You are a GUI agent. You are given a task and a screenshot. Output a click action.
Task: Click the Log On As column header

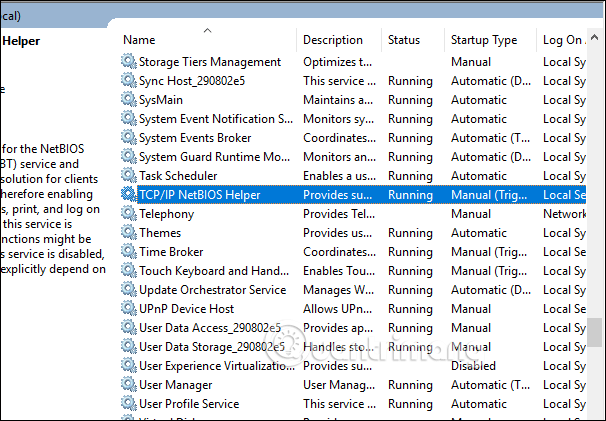pos(564,40)
